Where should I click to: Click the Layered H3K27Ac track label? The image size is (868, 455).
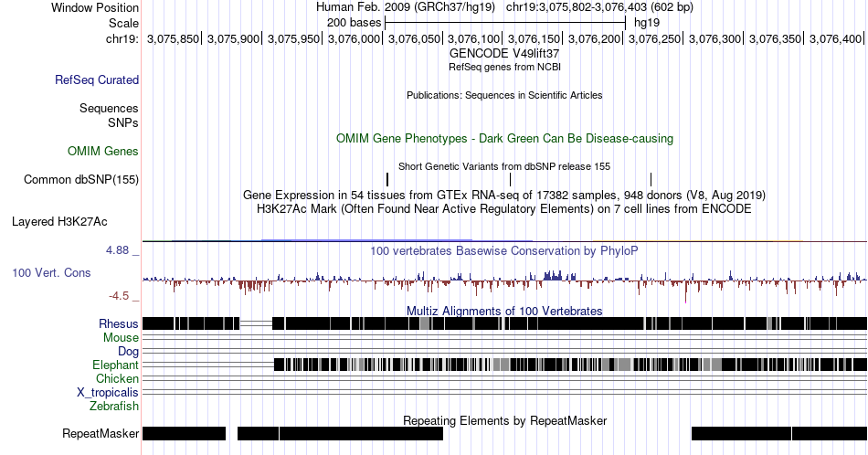[x=59, y=221]
